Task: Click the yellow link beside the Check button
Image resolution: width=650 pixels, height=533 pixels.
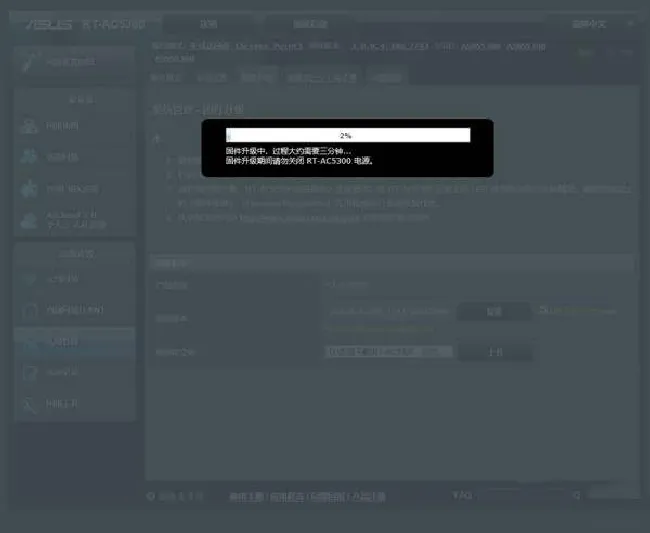Action: tap(577, 310)
